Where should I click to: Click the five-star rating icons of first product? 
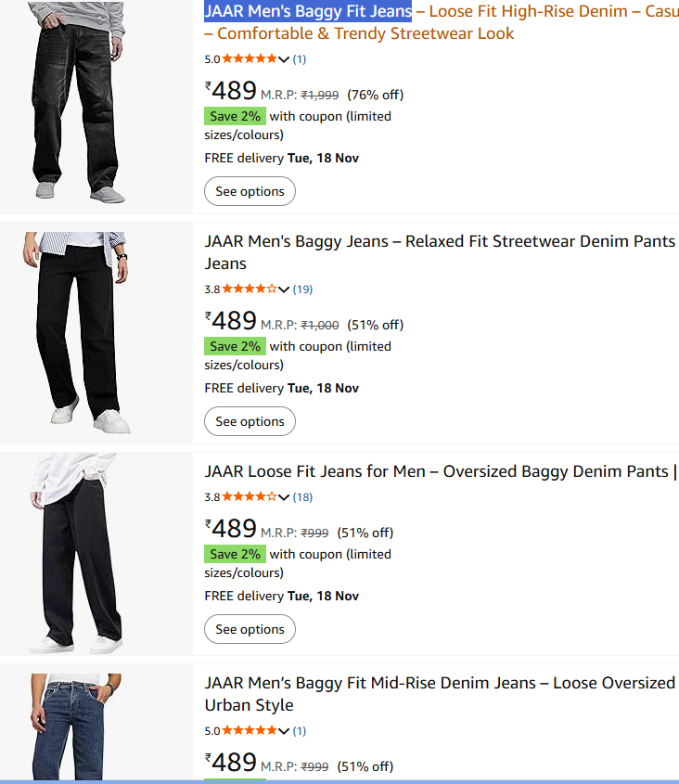pyautogui.click(x=249, y=58)
